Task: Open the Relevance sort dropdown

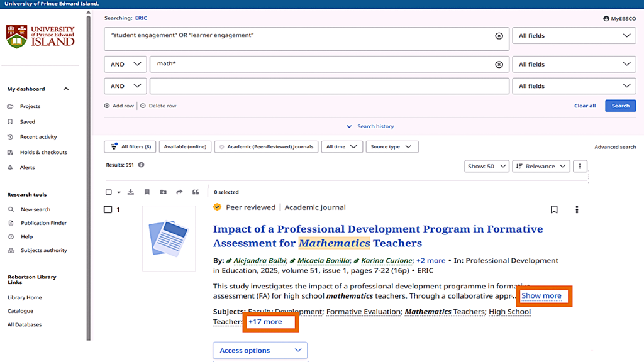Action: point(541,167)
